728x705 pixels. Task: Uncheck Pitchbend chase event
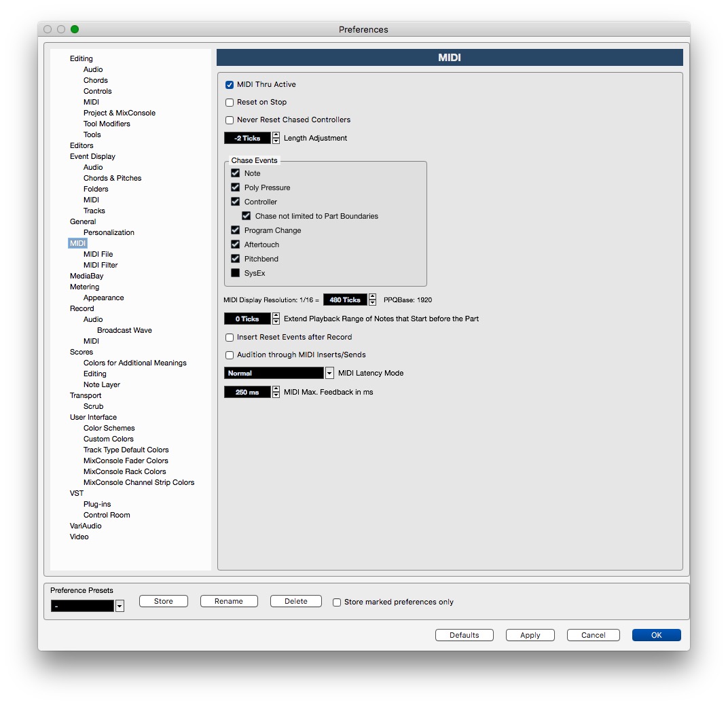pos(236,259)
